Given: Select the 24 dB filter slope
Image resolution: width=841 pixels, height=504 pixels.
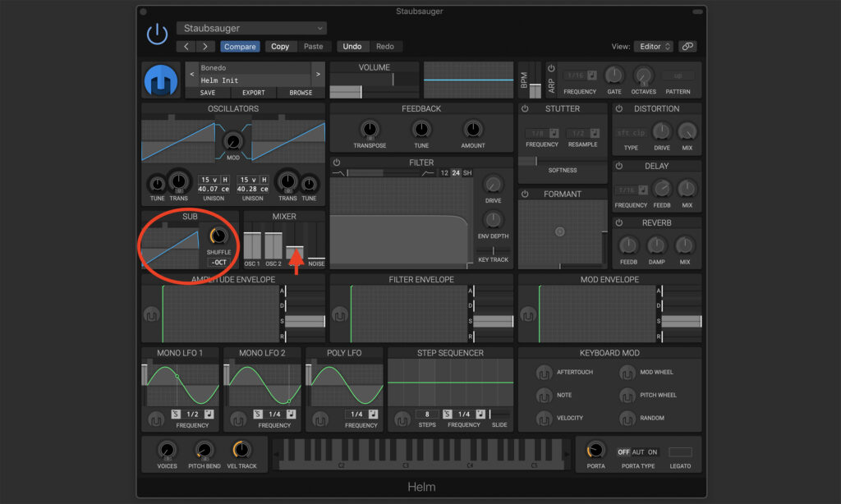Looking at the screenshot, I should pos(456,172).
